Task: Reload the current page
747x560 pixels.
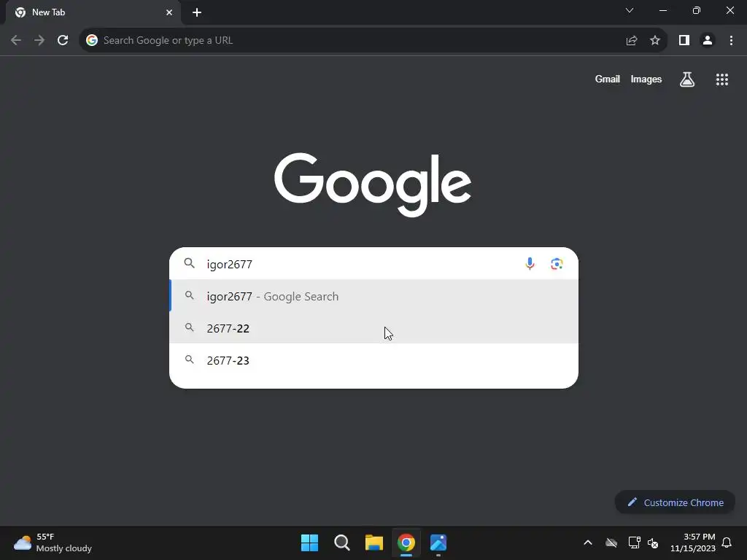Action: click(63, 41)
